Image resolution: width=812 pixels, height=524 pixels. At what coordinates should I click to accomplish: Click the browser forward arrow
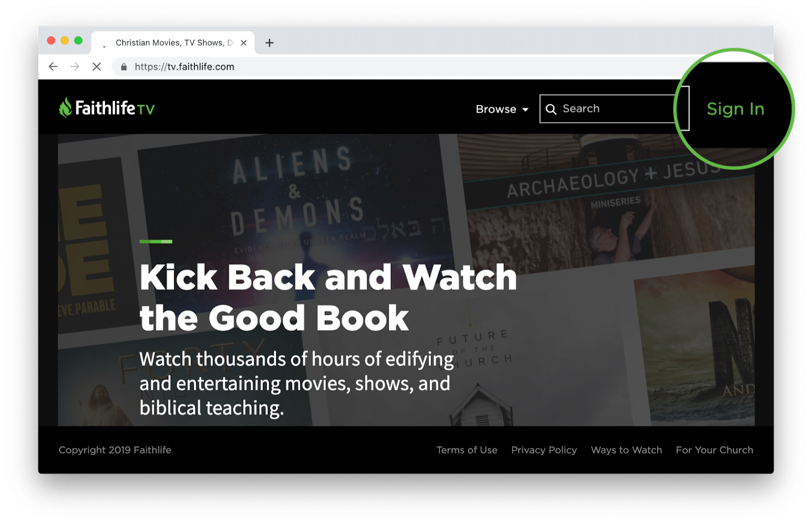pos(75,66)
